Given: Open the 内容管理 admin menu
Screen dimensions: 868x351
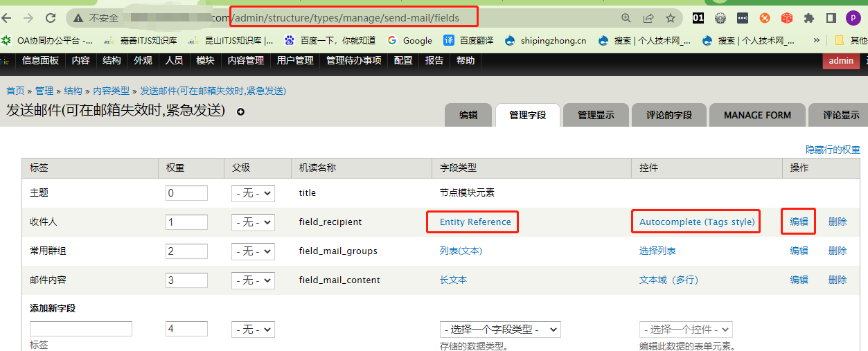Looking at the screenshot, I should [246, 60].
